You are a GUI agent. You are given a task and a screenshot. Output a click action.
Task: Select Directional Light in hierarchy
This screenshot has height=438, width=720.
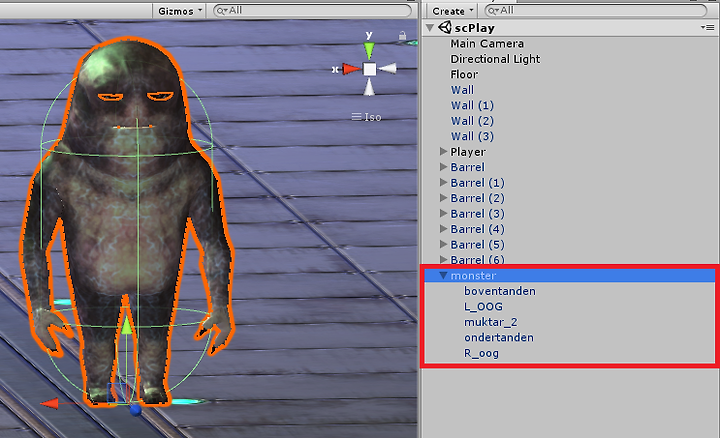[495, 59]
